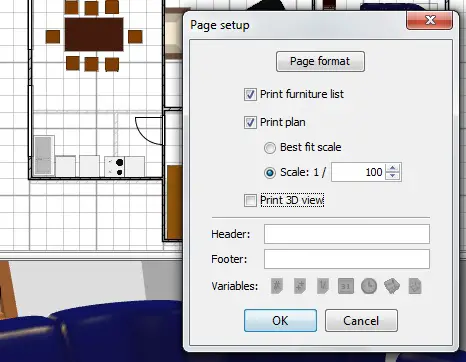The height and width of the screenshot is (362, 466).
Task: Cancel the Page setup dialog
Action: (361, 321)
